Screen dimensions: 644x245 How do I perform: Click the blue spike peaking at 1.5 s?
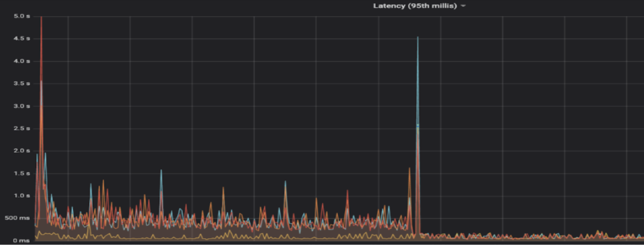pyautogui.click(x=161, y=171)
